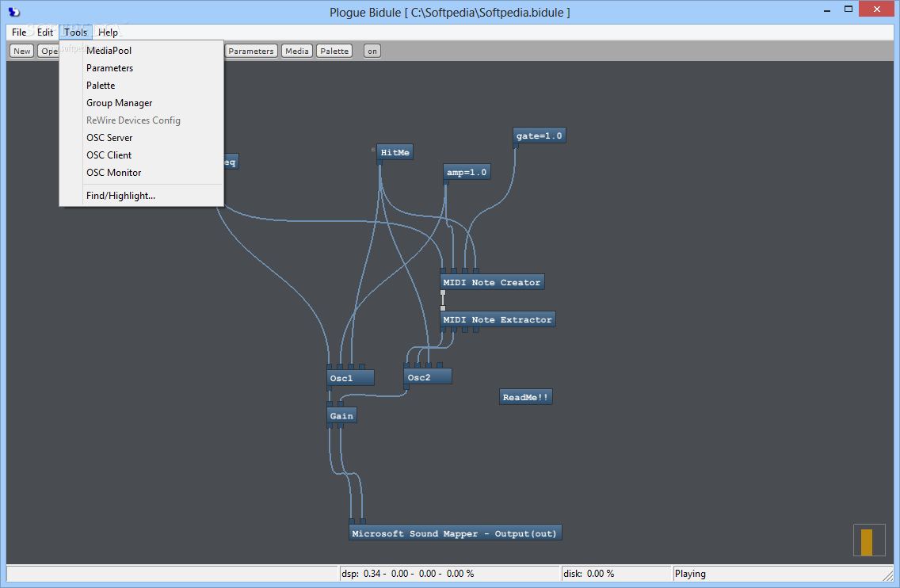This screenshot has height=588, width=900.
Task: Select the MIDI Note Extractor module
Action: pos(497,319)
